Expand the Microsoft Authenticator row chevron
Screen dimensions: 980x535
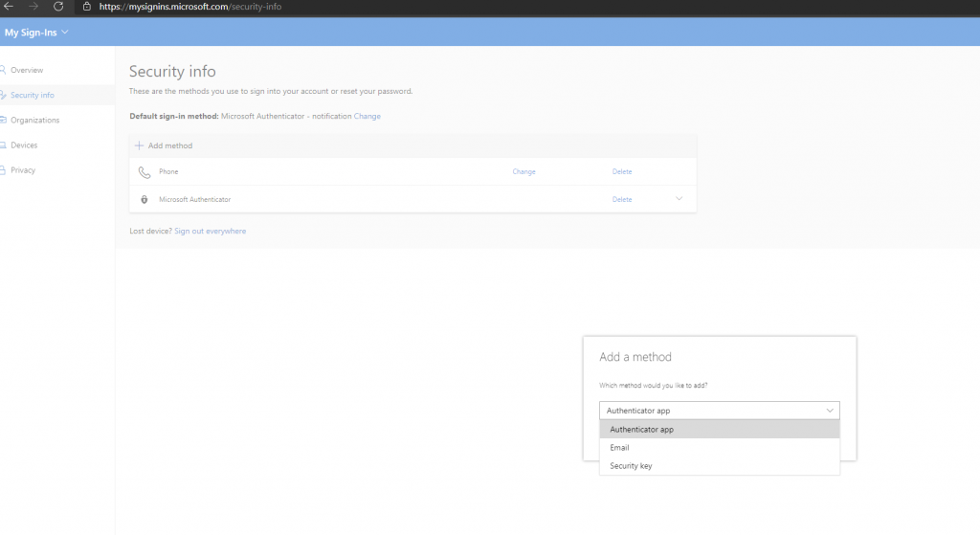pos(679,199)
